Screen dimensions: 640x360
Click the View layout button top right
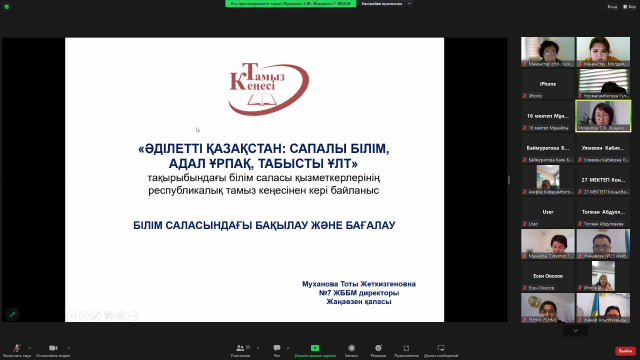[629, 7]
